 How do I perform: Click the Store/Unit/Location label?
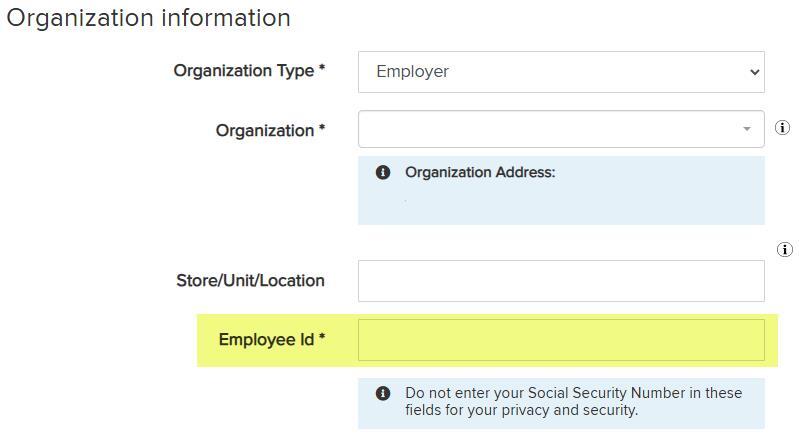point(250,281)
